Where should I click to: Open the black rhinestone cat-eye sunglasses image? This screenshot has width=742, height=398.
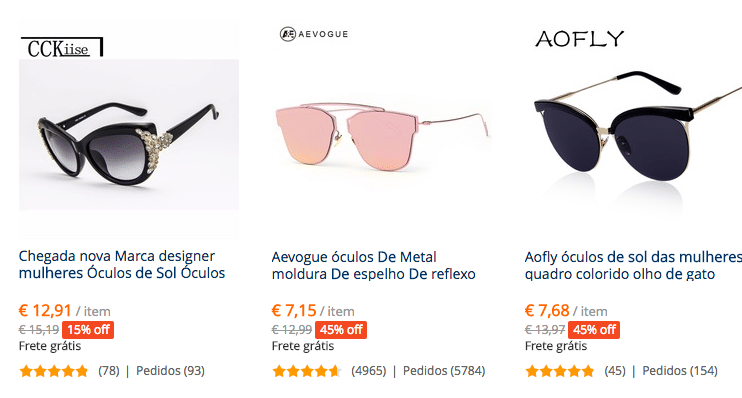[x=129, y=134]
